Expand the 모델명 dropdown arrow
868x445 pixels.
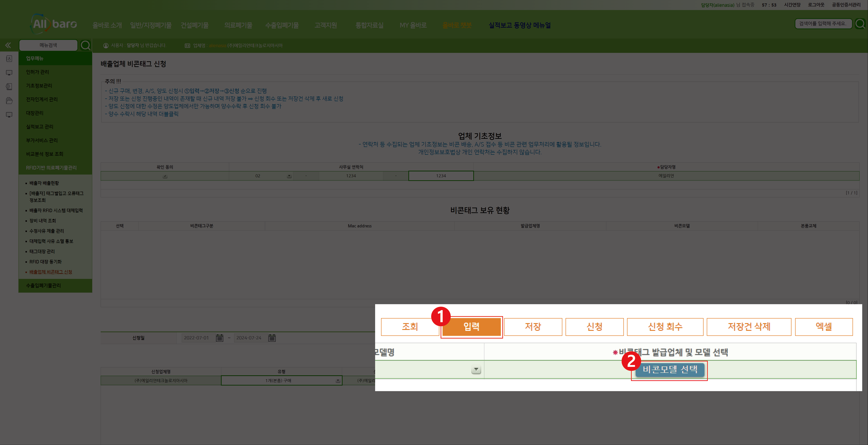[x=476, y=369]
